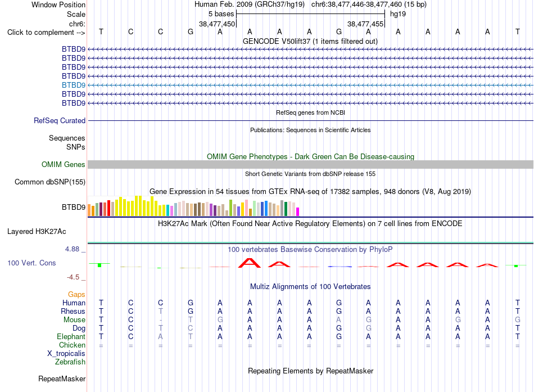
Task: Click 'Multiz Alignments of 100 Vertebrates' title
Action: (x=310, y=287)
